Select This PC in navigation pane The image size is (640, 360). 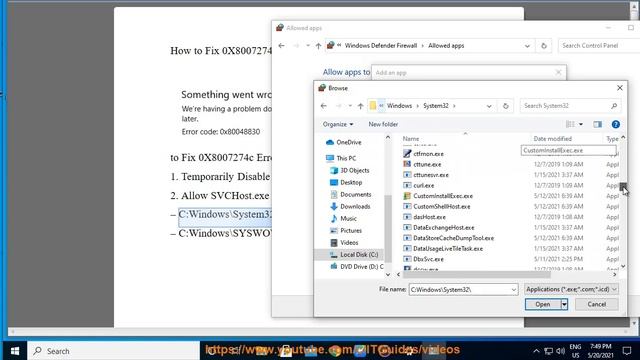[341, 158]
